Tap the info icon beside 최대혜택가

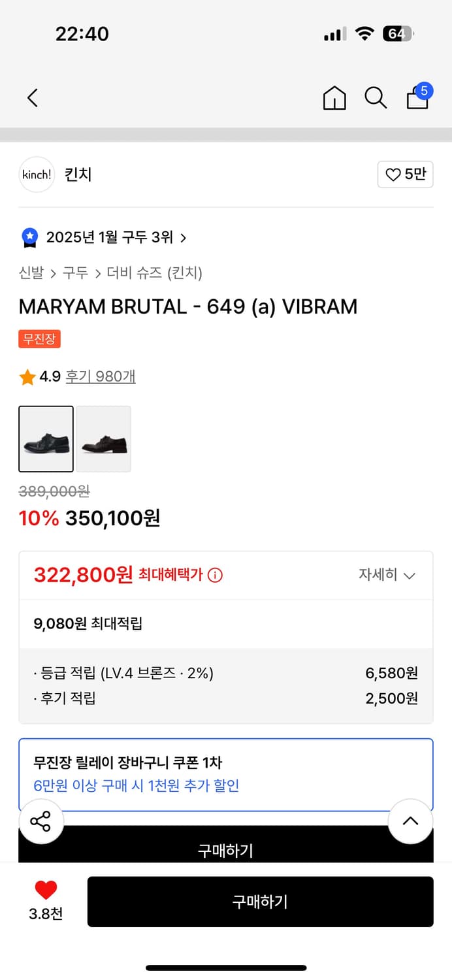pos(215,576)
